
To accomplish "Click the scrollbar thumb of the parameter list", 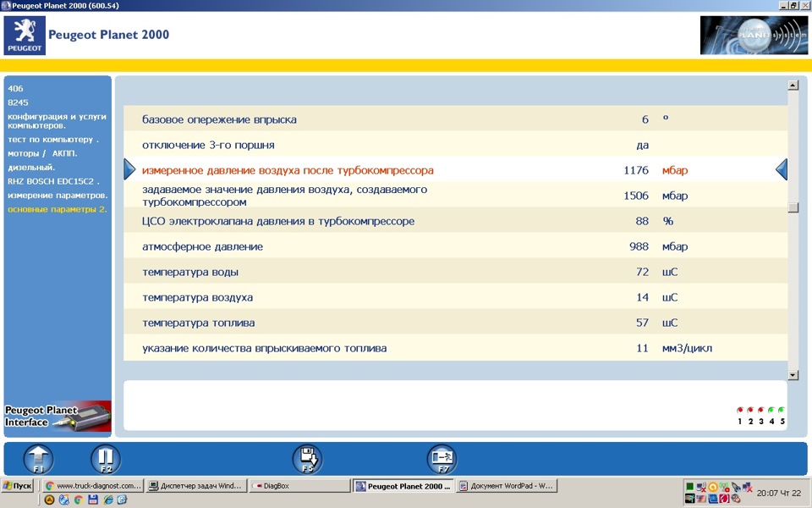I will tap(793, 207).
